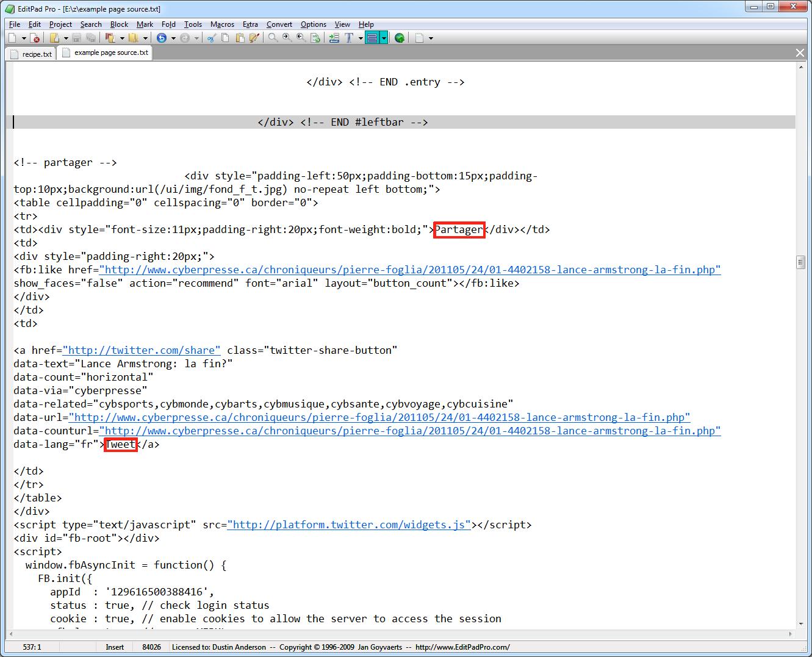Open the View menu
This screenshot has width=812, height=657.
click(x=342, y=24)
